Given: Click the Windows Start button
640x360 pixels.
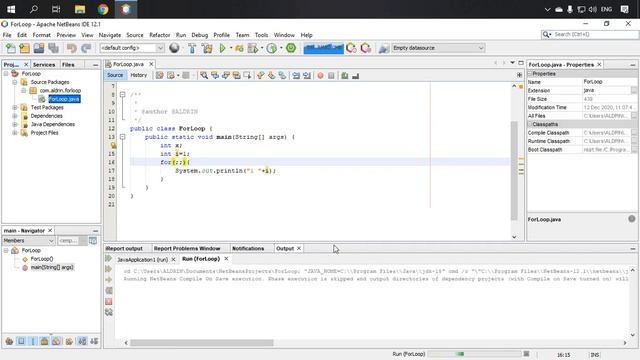Looking at the screenshot, I should [x=11, y=9].
